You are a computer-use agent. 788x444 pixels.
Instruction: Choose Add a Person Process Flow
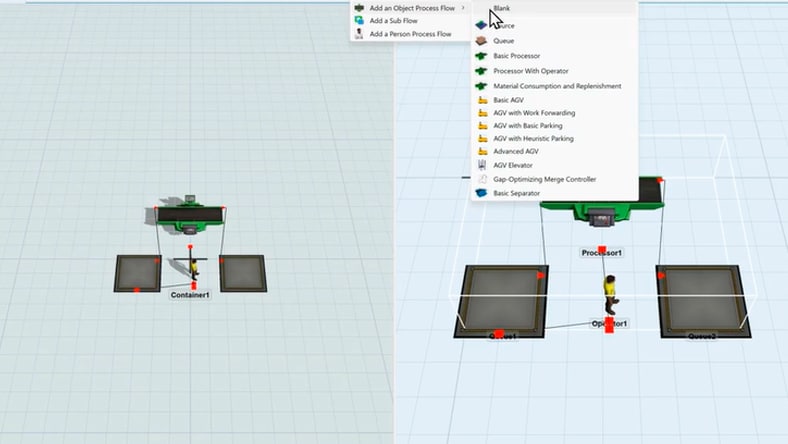click(410, 34)
